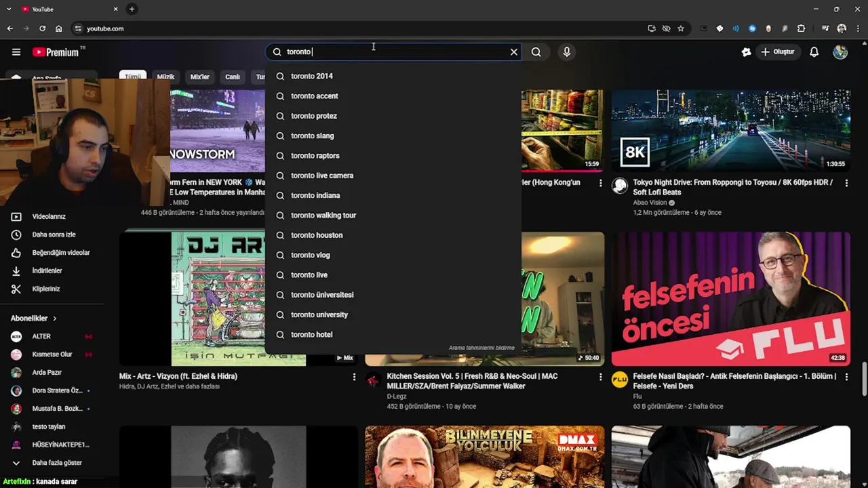Viewport: 868px width, 488px height.
Task: Open the YouTube hamburger guide menu
Action: click(16, 52)
